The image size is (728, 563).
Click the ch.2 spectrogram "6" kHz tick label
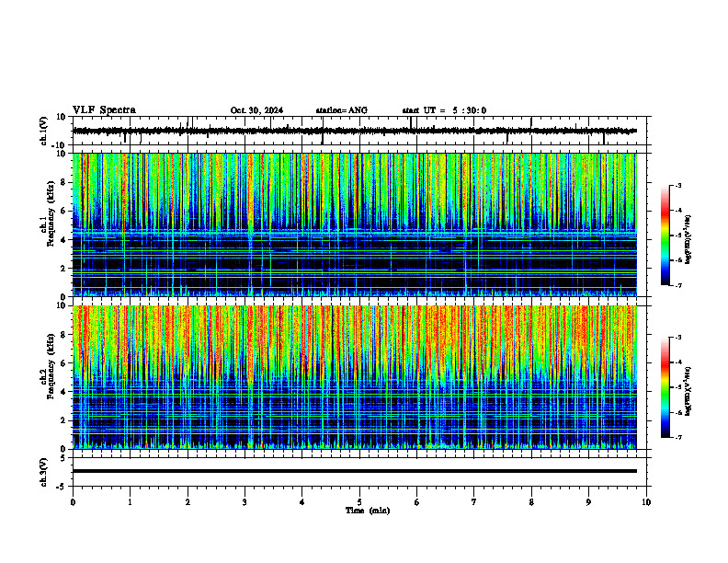pos(64,363)
